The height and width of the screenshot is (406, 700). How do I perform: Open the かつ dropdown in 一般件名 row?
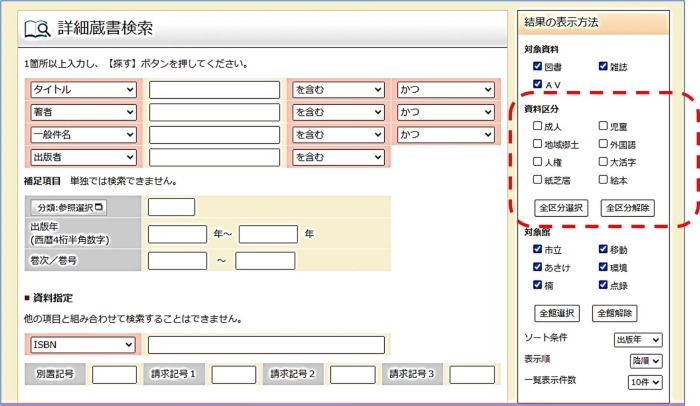pyautogui.click(x=446, y=134)
